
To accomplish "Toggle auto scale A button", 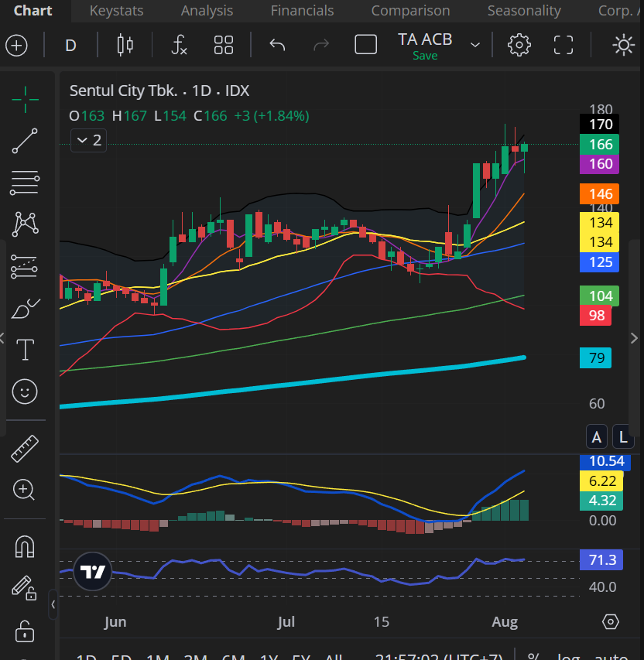I will (x=597, y=436).
